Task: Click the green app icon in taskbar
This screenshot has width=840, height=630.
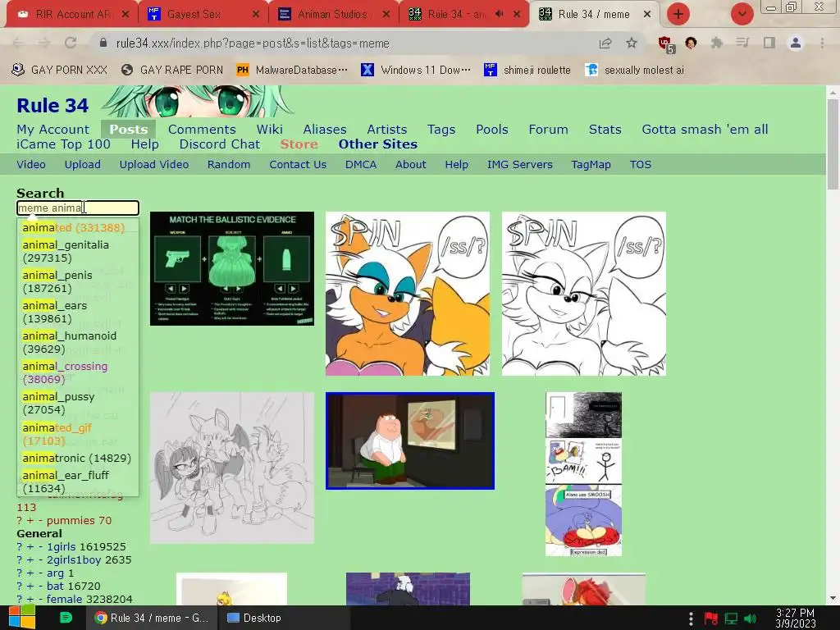Action: (66, 618)
